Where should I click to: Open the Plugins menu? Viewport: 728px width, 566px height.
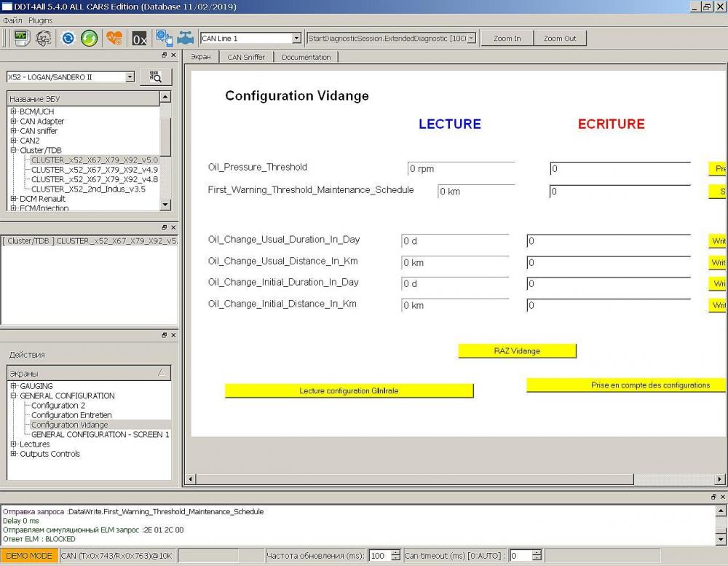(40, 20)
